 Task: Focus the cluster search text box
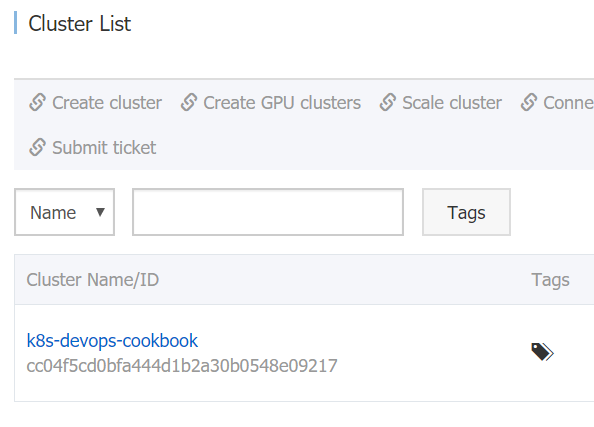[268, 212]
